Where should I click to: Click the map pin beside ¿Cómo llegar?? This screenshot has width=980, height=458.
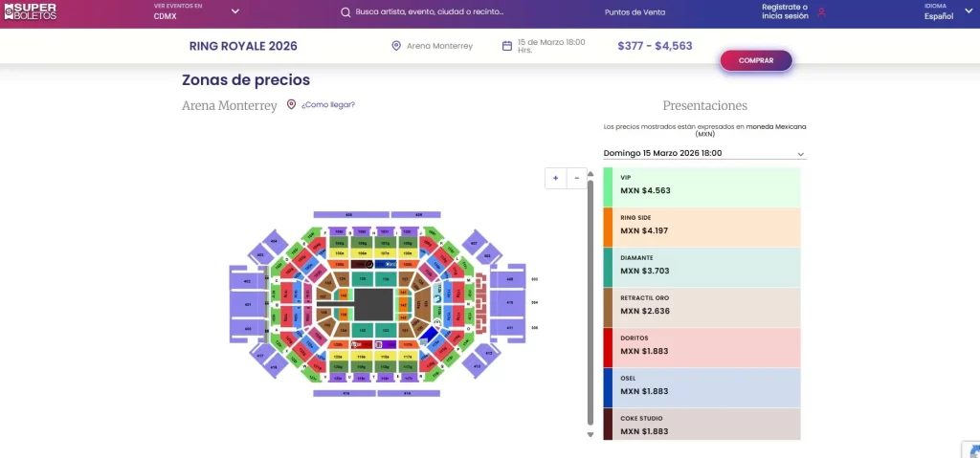[x=291, y=105]
